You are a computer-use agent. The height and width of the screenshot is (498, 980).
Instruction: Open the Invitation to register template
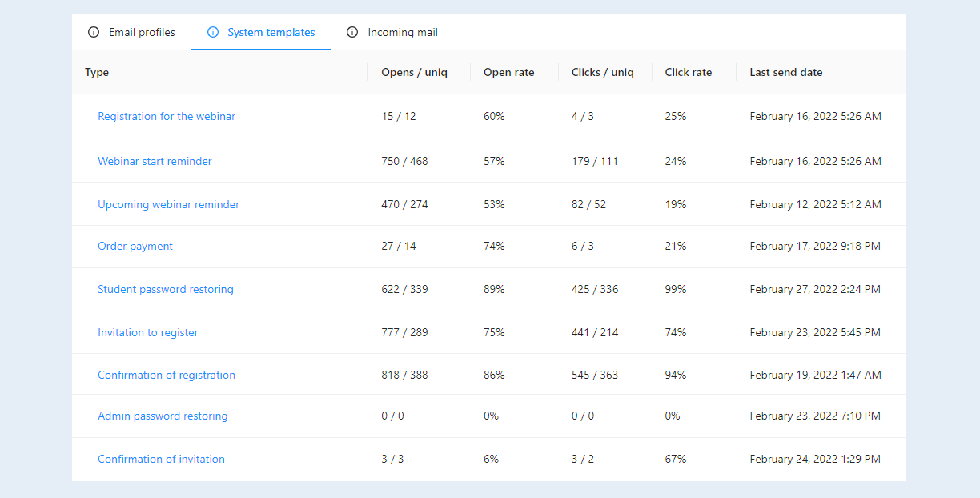click(x=148, y=332)
